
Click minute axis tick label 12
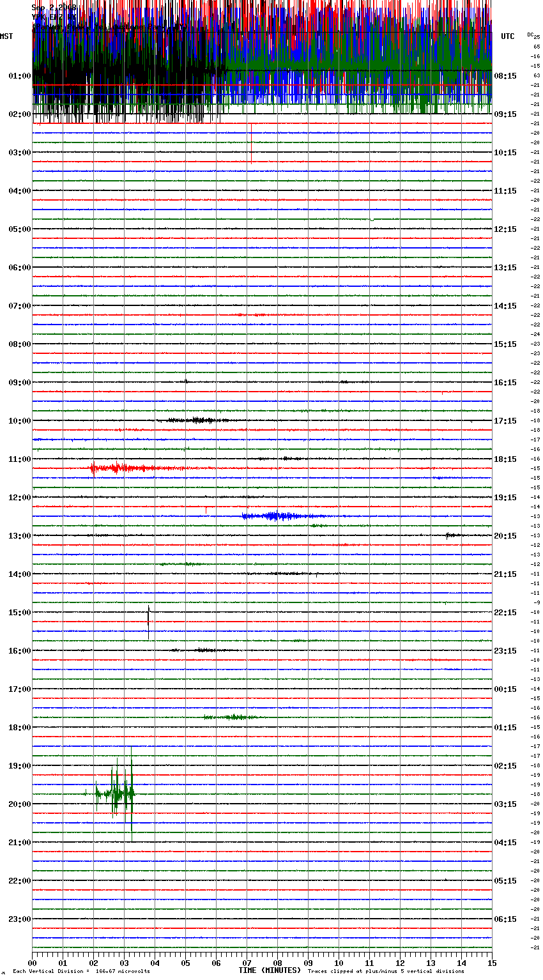[401, 963]
